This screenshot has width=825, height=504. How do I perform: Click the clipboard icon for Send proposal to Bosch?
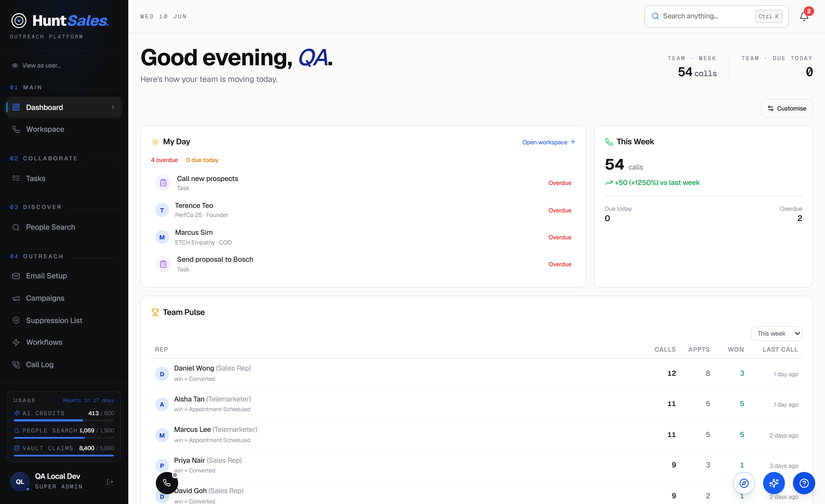pyautogui.click(x=163, y=264)
